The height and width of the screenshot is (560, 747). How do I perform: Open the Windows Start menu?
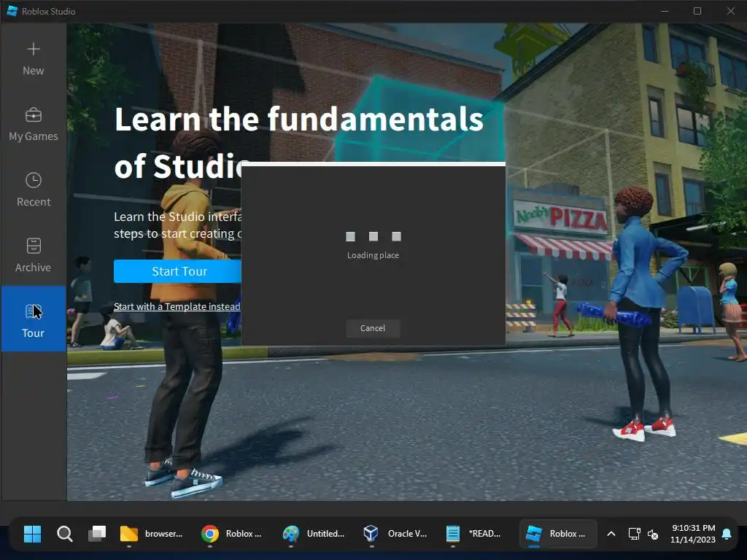click(x=32, y=534)
